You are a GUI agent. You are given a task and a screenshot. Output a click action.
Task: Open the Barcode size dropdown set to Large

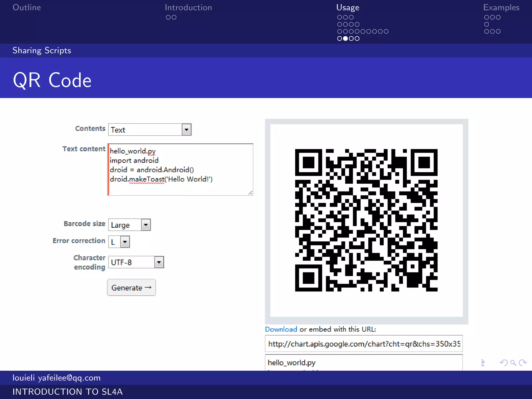click(129, 225)
